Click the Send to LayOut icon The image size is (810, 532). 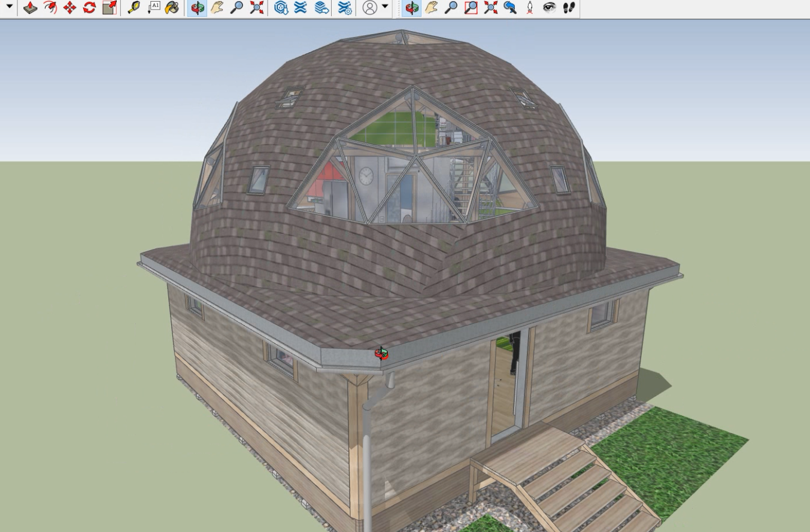coord(321,7)
